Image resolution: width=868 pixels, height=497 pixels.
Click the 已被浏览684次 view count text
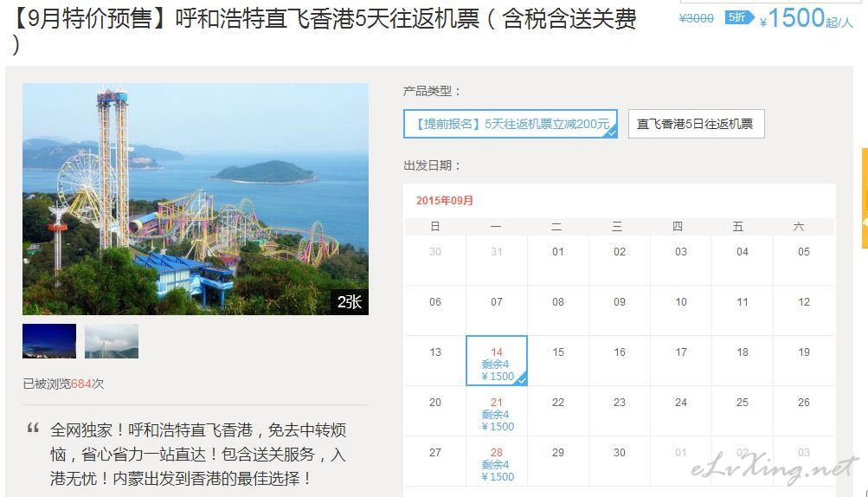(63, 384)
